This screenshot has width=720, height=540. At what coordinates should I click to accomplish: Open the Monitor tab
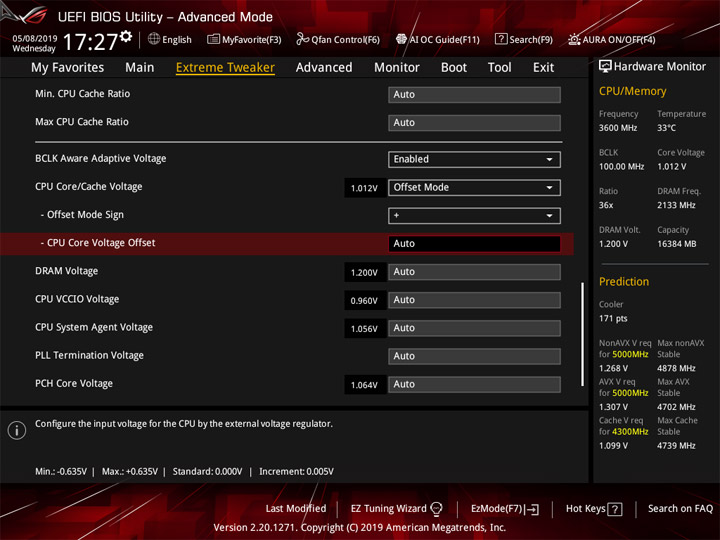(x=397, y=68)
